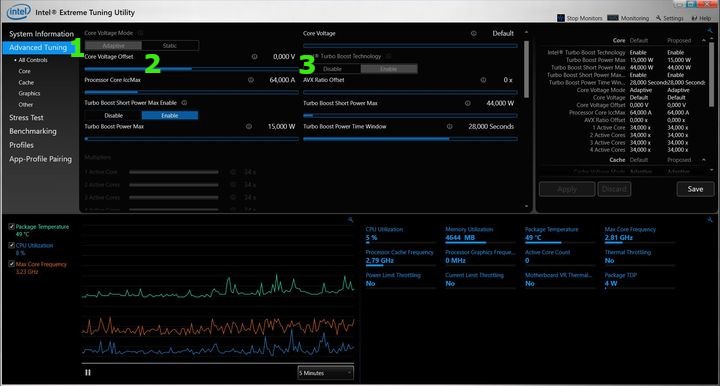720x386 pixels.
Task: Open Settings wrench icon
Action: [x=658, y=18]
